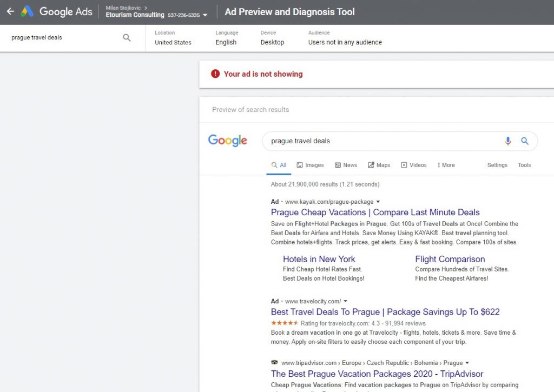Activate voice search microphone in Google preview
The height and width of the screenshot is (392, 554).
tap(507, 141)
